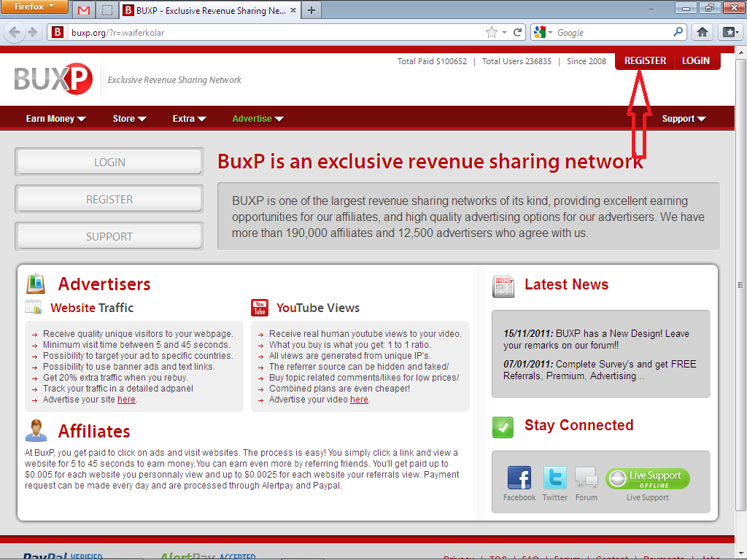747x560 pixels.
Task: Click the Stay Connected heading
Action: point(578,425)
